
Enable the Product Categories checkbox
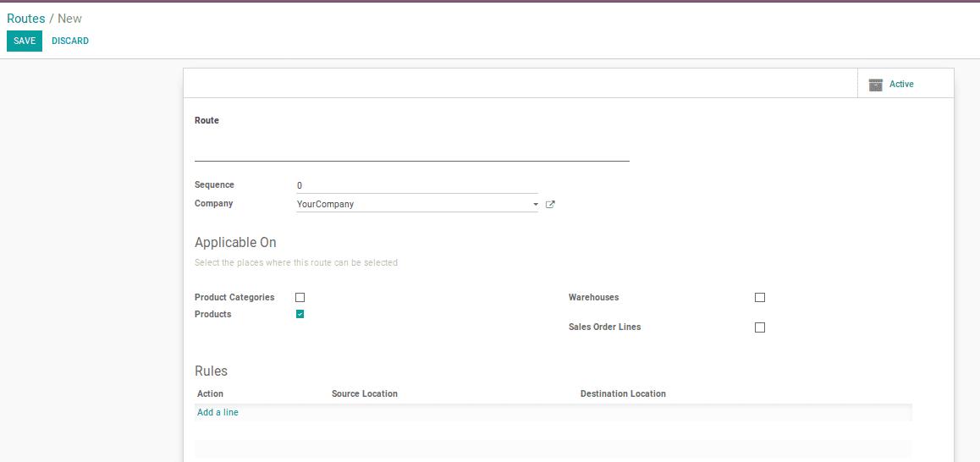pyautogui.click(x=300, y=298)
